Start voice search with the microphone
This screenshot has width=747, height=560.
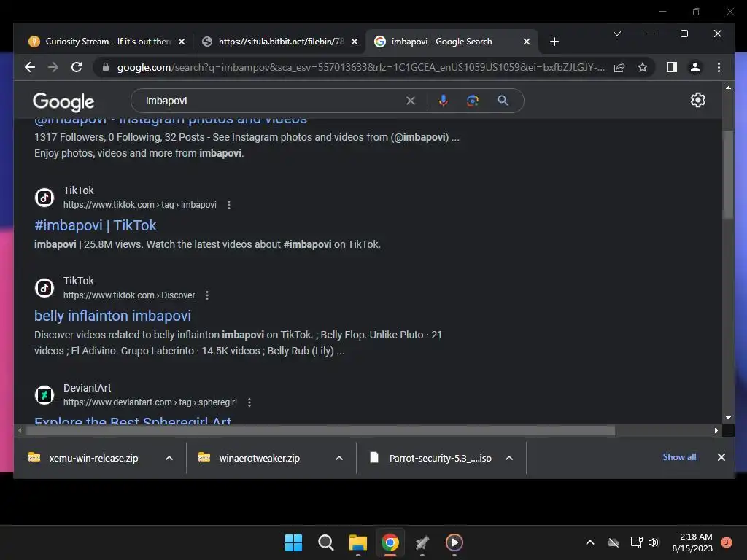click(443, 101)
